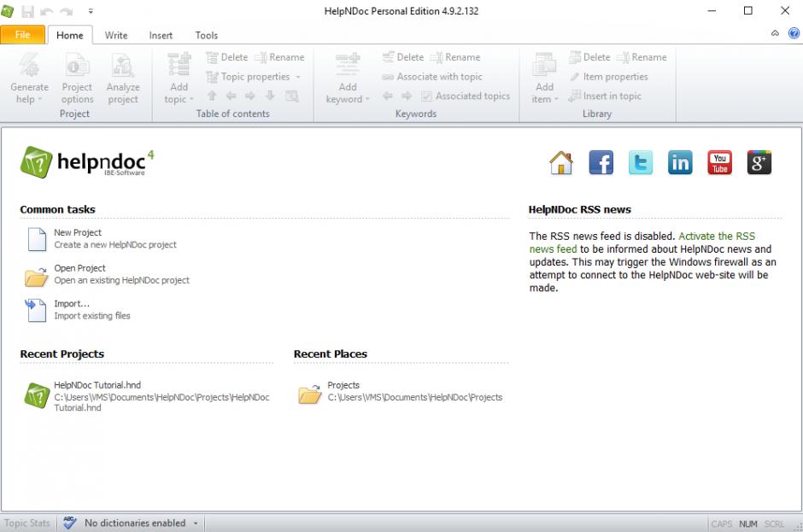Image resolution: width=803 pixels, height=532 pixels.
Task: Click the helpndoc logo
Action: pos(87,162)
